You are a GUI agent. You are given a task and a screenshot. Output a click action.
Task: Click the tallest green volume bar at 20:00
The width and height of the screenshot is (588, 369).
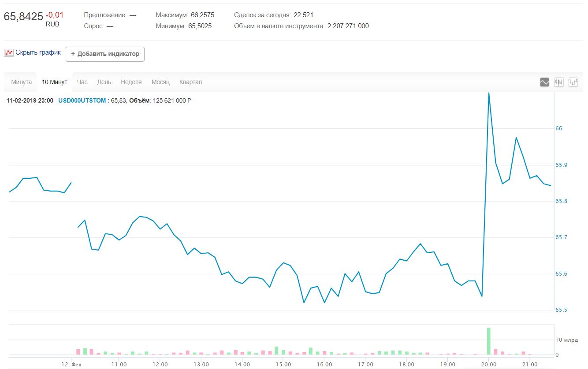(x=488, y=341)
